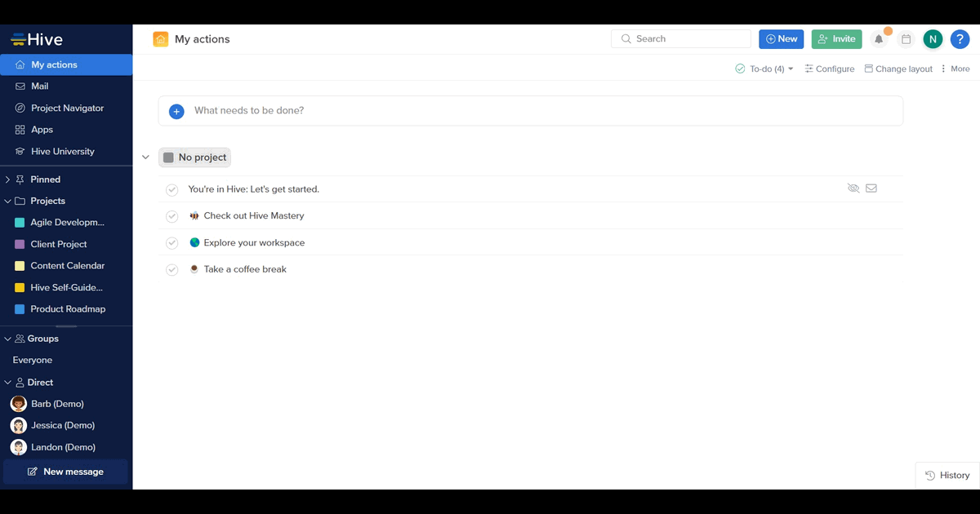Click Configure
Viewport: 980px width, 514px height.
coord(830,69)
